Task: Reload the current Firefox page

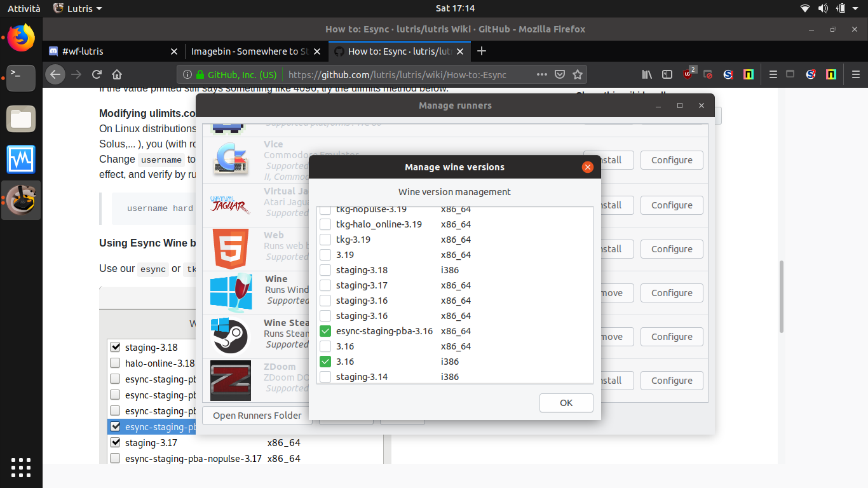Action: [x=97, y=74]
